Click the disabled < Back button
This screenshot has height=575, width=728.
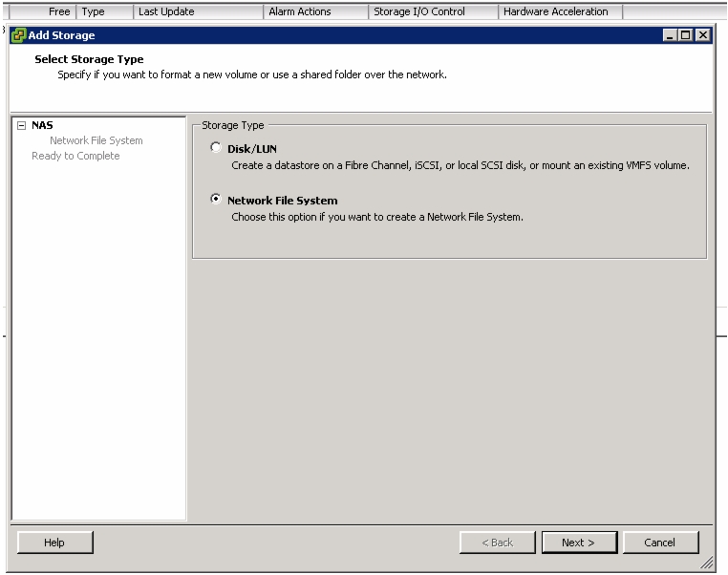click(x=497, y=543)
